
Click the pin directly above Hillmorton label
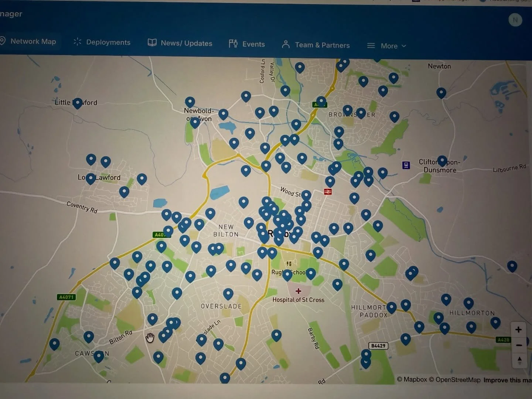tap(468, 303)
